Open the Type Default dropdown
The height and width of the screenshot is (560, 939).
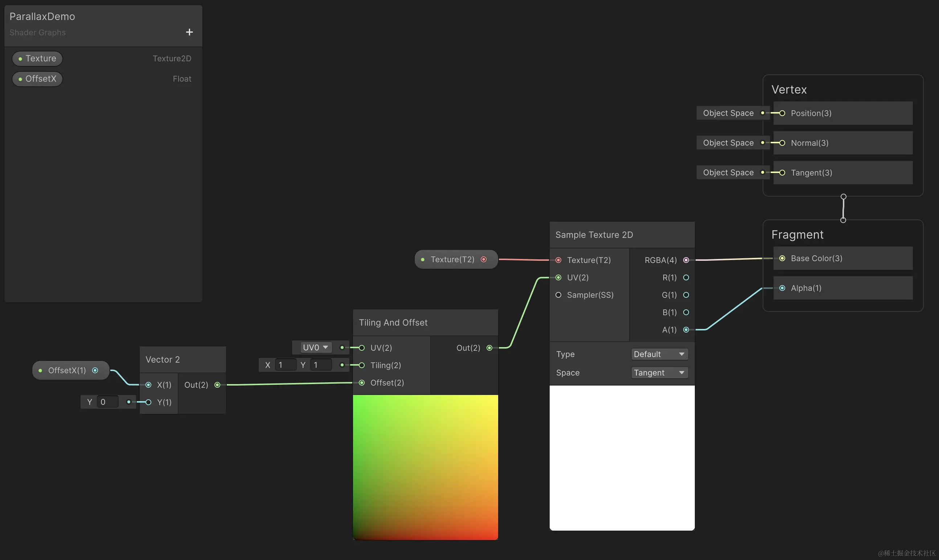coord(659,354)
